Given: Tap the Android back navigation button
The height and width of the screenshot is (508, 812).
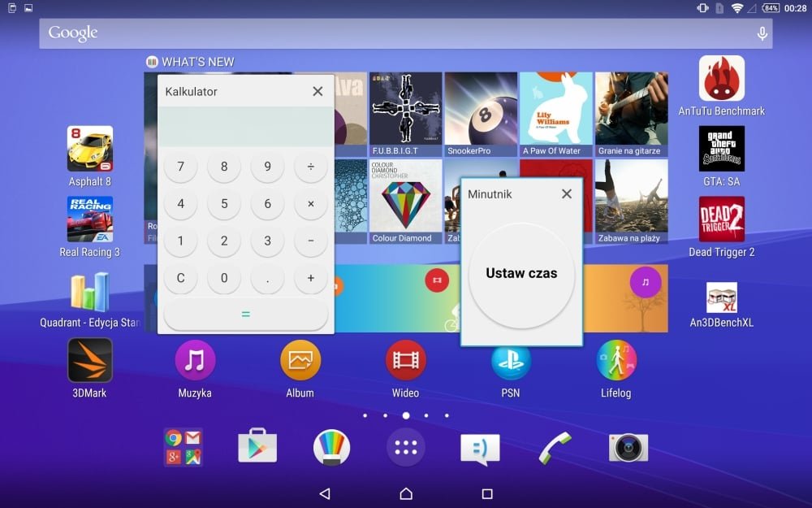Looking at the screenshot, I should coord(325,493).
